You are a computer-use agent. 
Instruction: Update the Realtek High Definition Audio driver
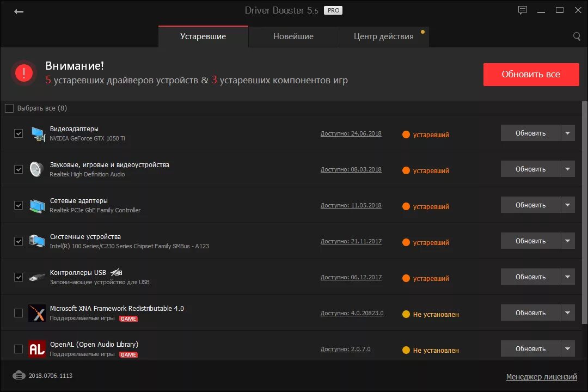click(531, 169)
